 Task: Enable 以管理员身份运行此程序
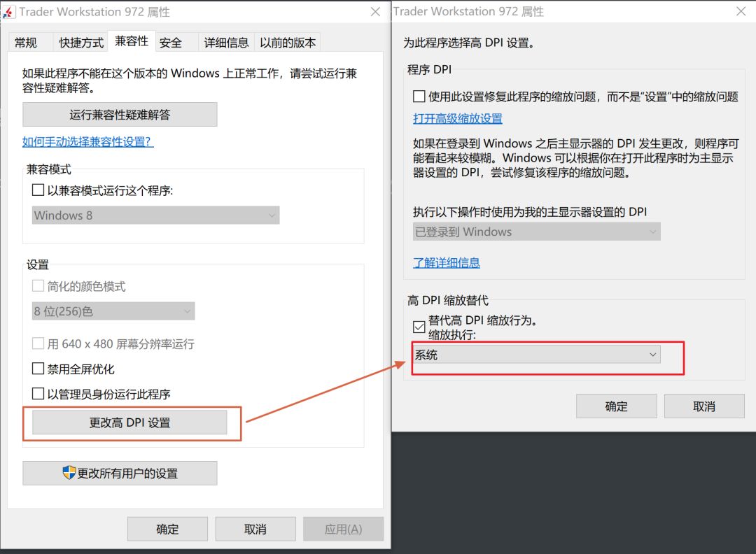click(x=38, y=393)
